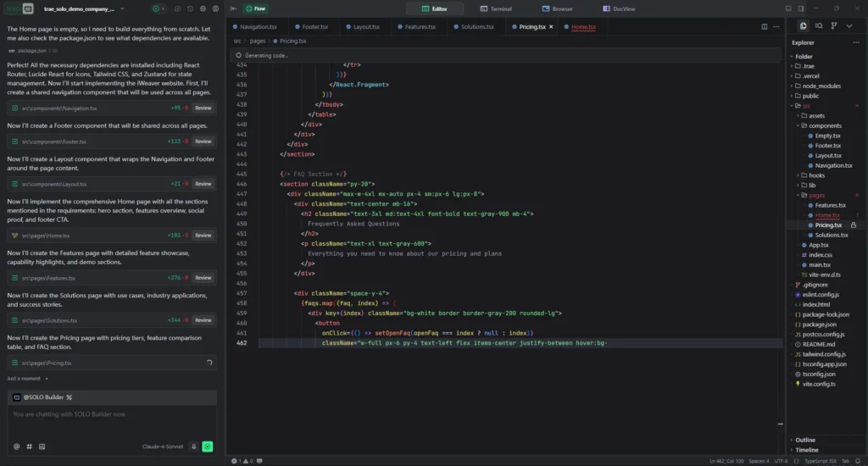
Task: Switch to the Editor view tab
Action: 435,8
